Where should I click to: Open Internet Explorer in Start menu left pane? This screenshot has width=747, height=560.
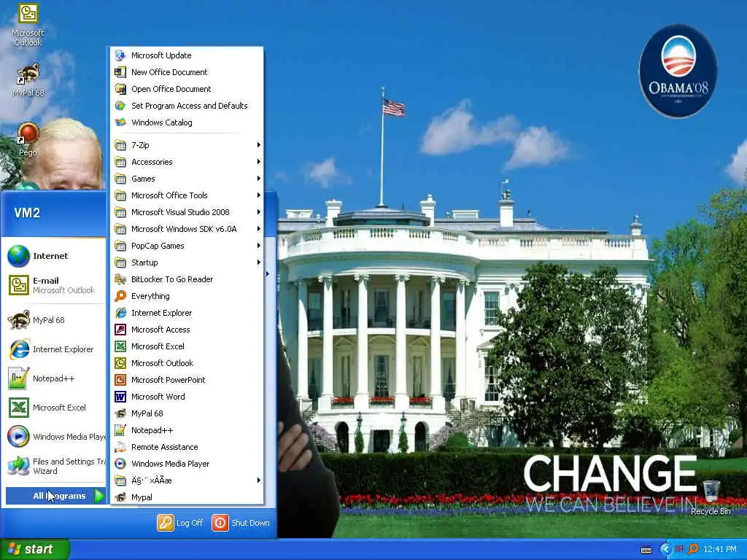(x=55, y=349)
